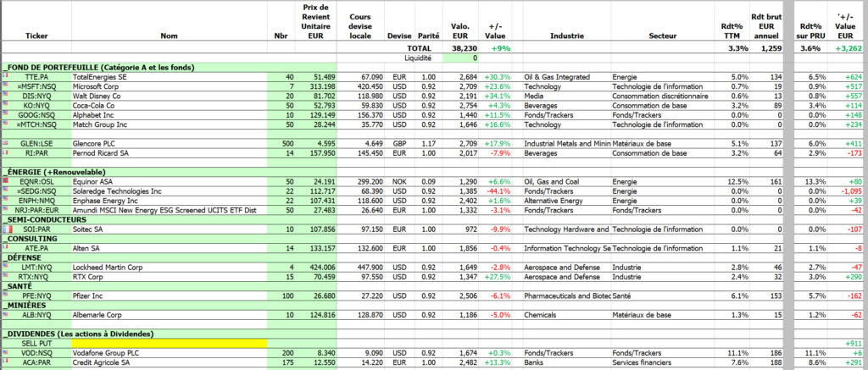Click the _DÉFENSE section header

pos(23,257)
